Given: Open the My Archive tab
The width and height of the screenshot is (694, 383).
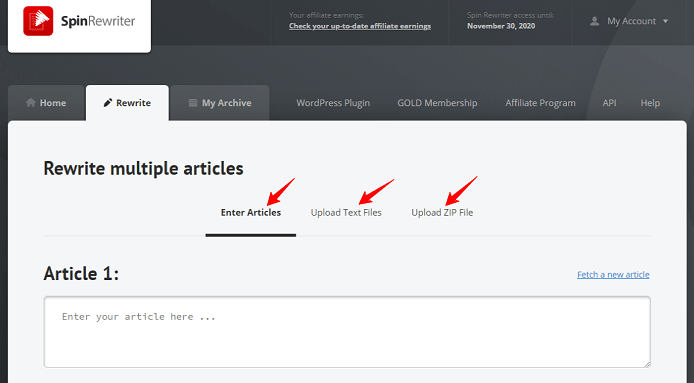Looking at the screenshot, I should (x=220, y=103).
